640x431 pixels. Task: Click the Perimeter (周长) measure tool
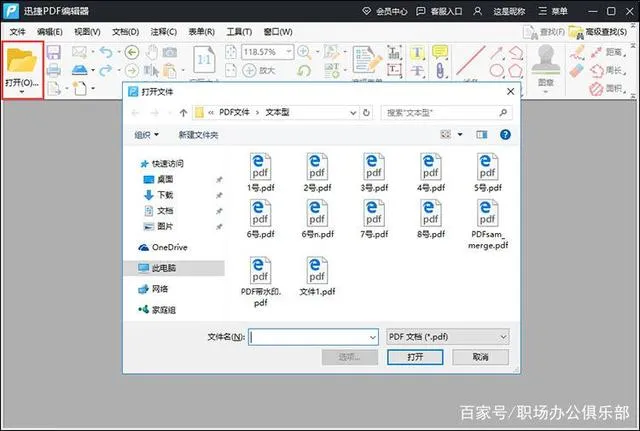point(608,70)
